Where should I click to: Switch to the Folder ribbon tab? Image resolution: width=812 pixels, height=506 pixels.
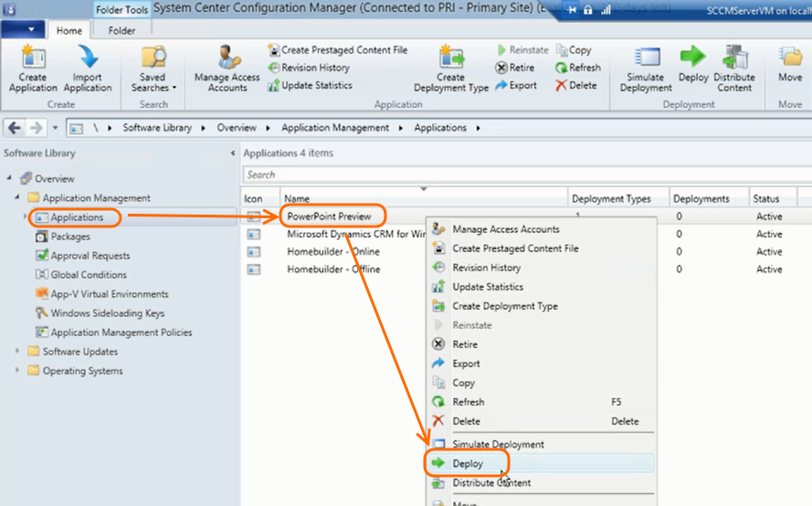(121, 30)
